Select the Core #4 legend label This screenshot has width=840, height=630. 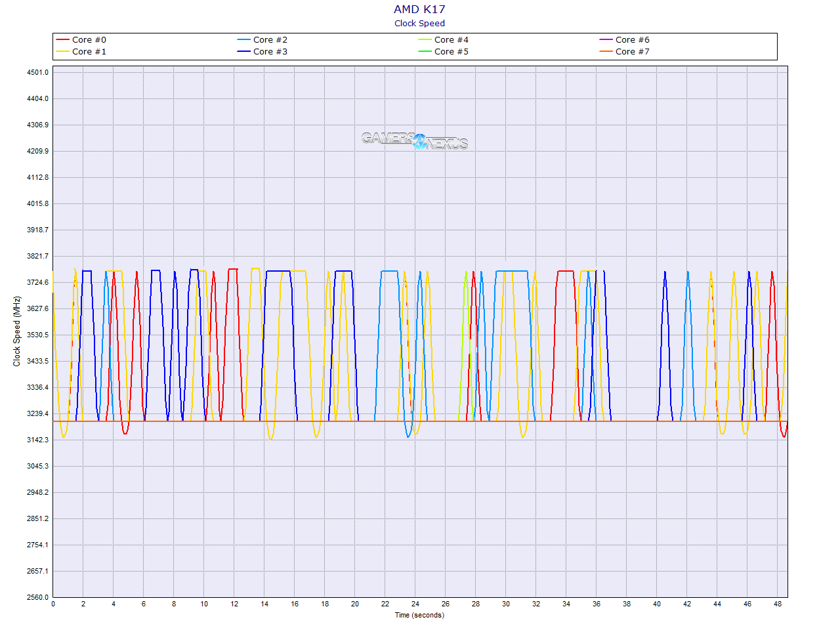tap(451, 40)
